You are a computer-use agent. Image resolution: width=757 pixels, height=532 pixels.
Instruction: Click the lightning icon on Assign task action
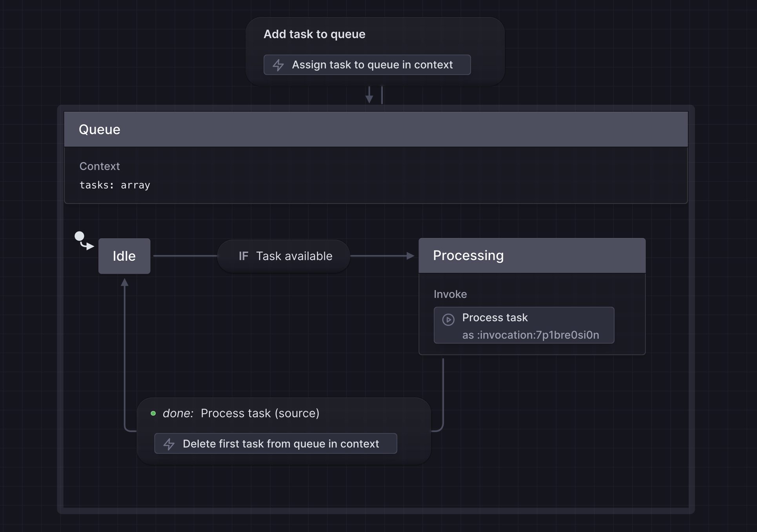(278, 65)
